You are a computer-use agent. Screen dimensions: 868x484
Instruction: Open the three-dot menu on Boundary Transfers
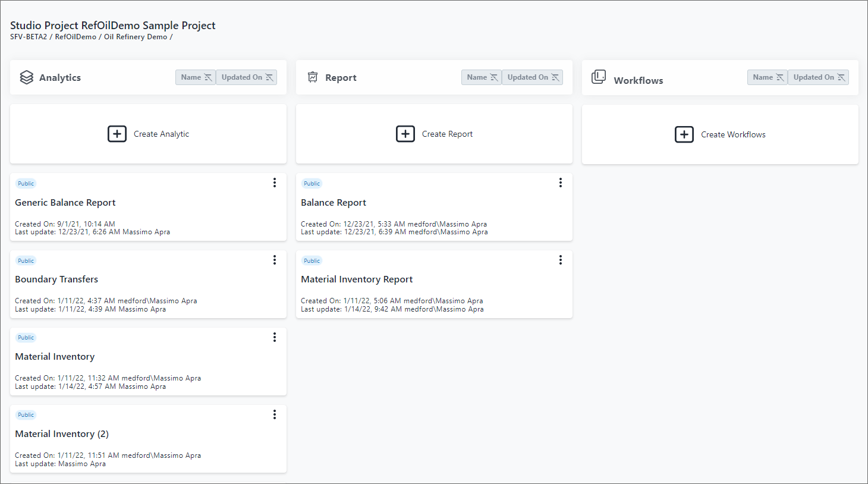(x=275, y=260)
